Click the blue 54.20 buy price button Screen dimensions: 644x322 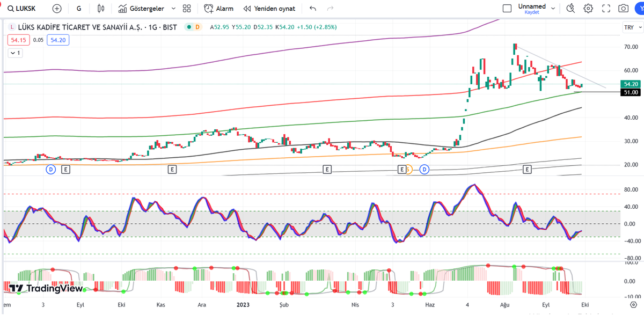(x=57, y=40)
